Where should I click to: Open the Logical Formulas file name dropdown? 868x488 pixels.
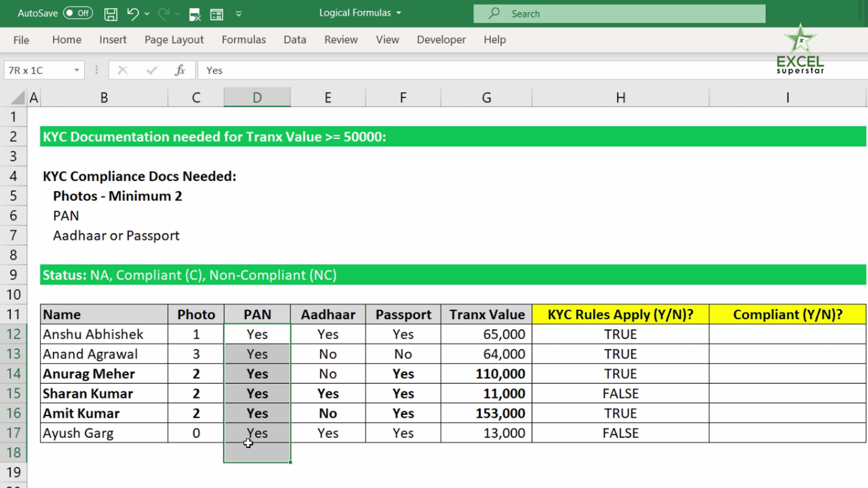399,13
